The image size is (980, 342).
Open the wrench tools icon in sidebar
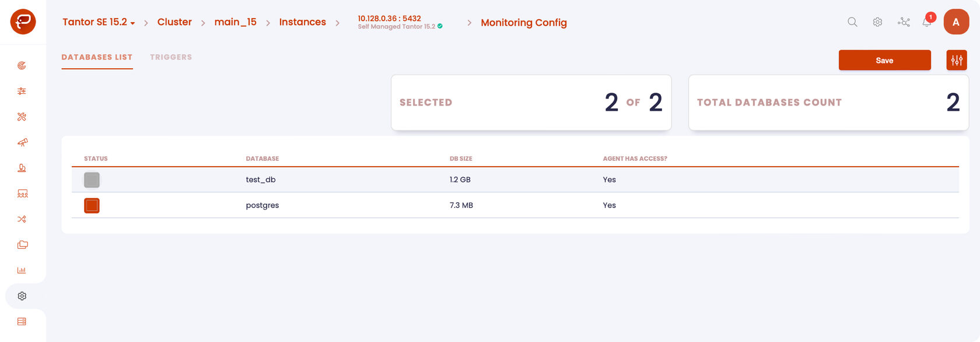pyautogui.click(x=22, y=117)
